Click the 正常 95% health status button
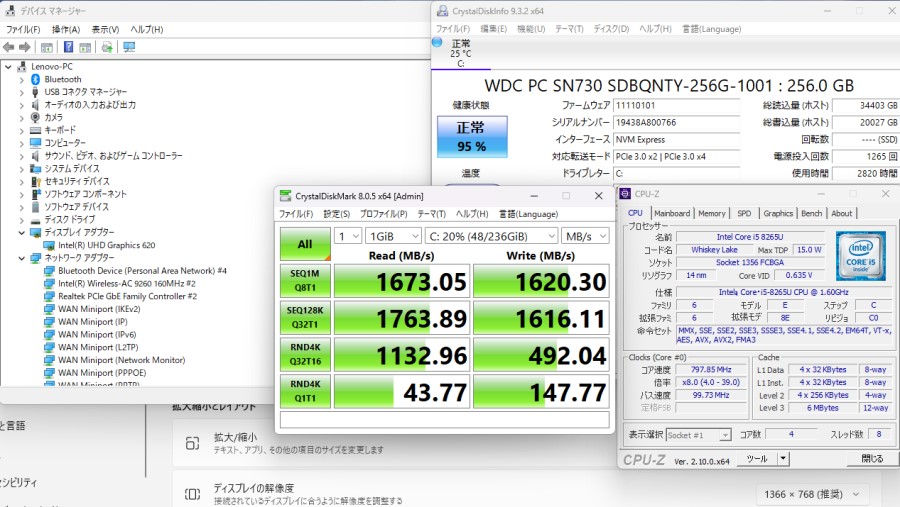Screen dimensions: 900x507 472,137
